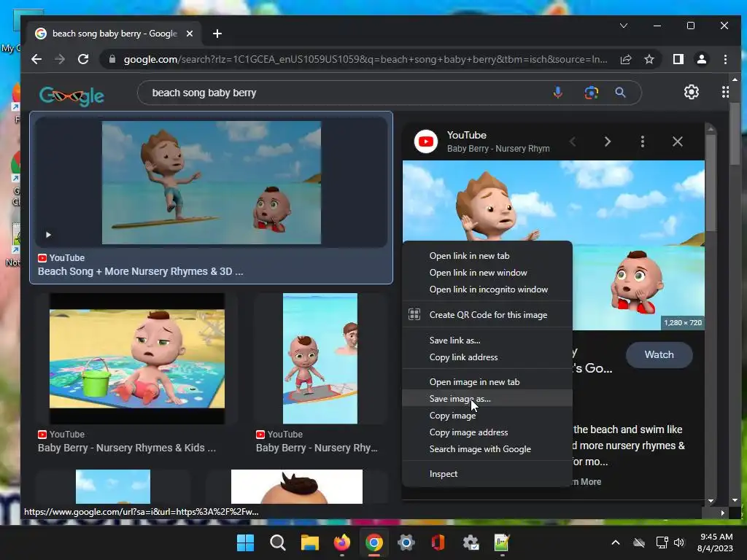Click the Chrome taskbar icon
This screenshot has height=560, width=747.
pos(374,542)
